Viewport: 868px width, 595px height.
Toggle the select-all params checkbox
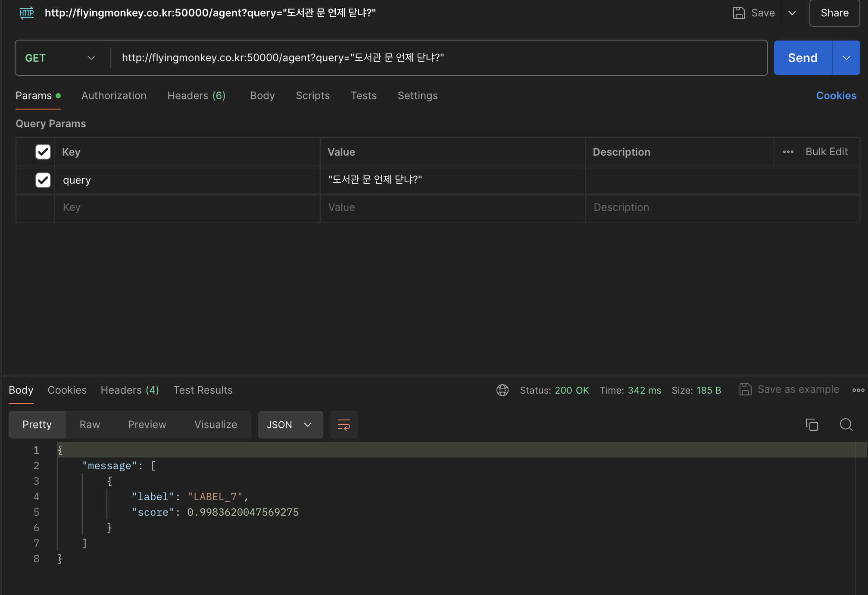(43, 152)
